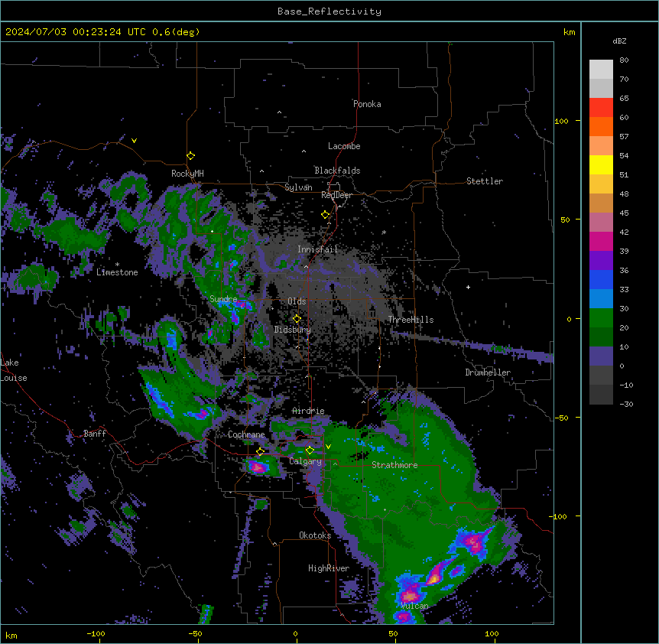The image size is (659, 644).
Task: Select the magenta 39-42 dBZ legend swatch
Action: tap(601, 241)
